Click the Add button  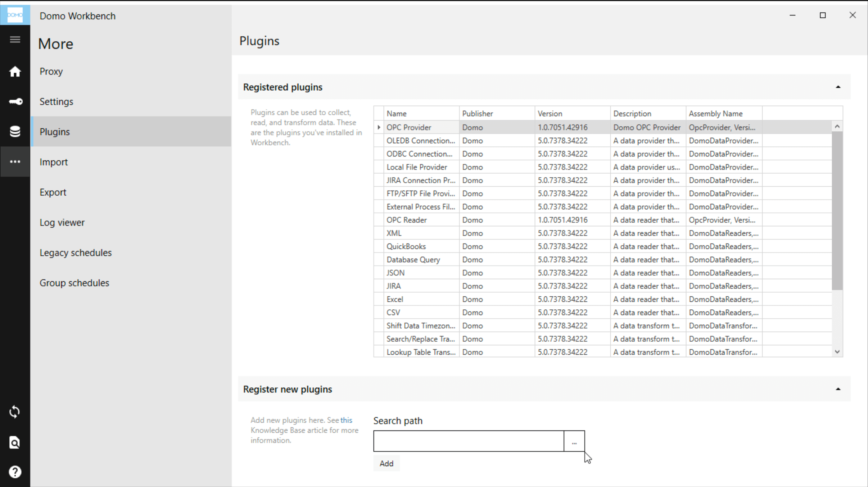[386, 463]
